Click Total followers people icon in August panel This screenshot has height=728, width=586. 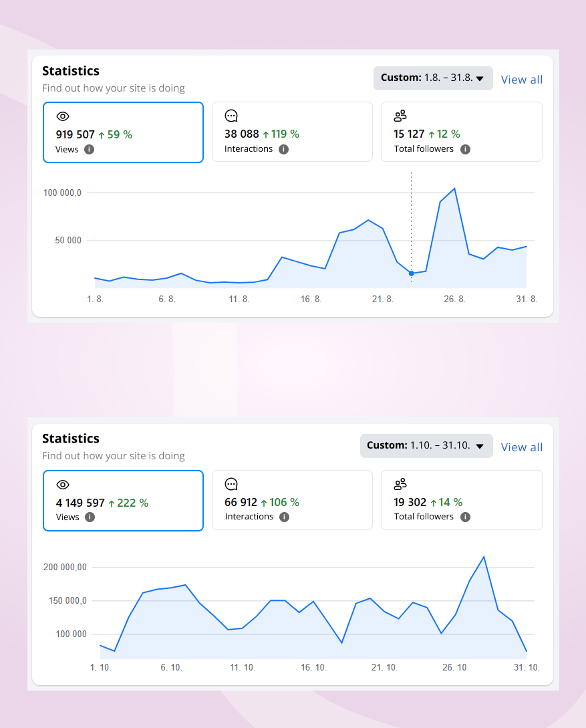click(400, 116)
